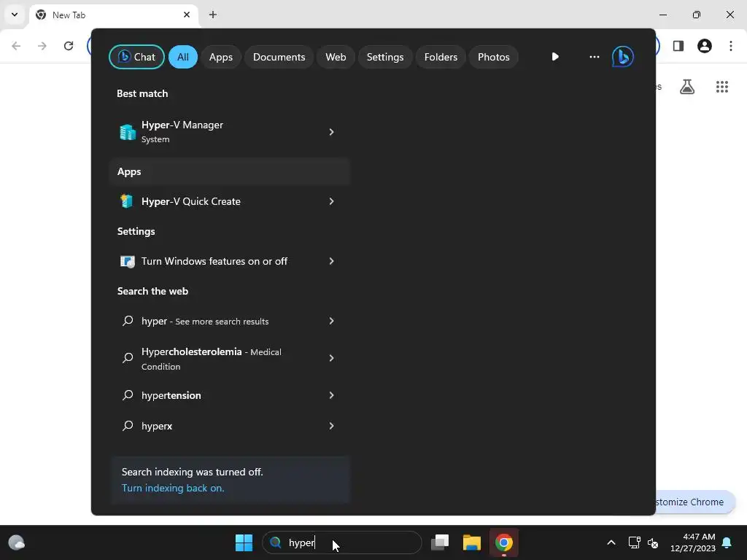Open network status tray icon

[634, 542]
